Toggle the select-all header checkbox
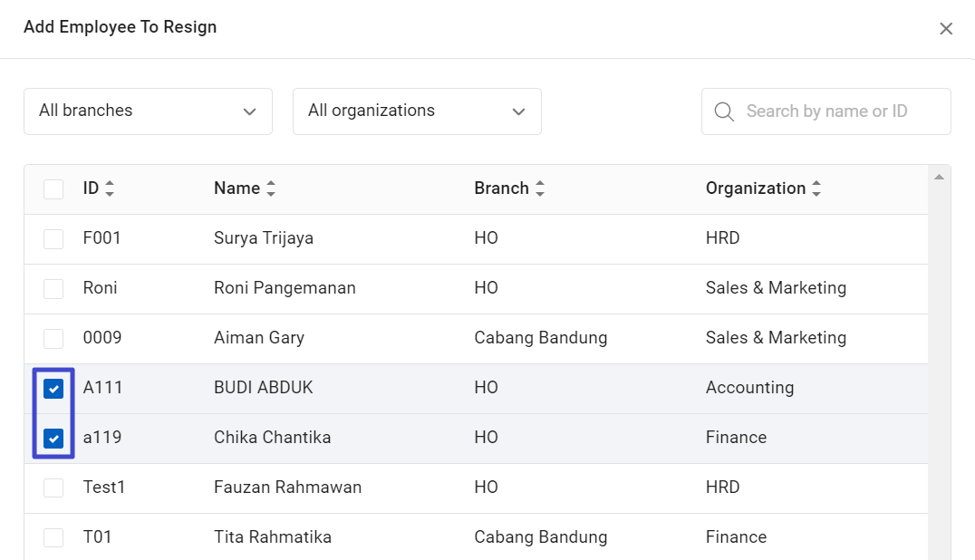This screenshot has height=560, width=975. [53, 189]
